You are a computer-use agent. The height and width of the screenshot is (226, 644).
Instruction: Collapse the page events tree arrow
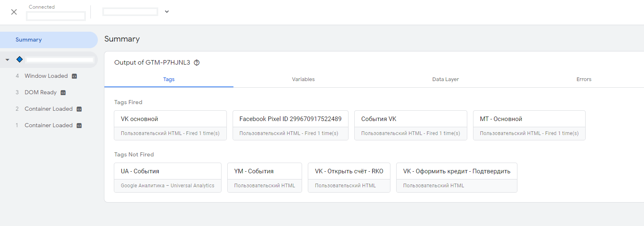coord(7,60)
